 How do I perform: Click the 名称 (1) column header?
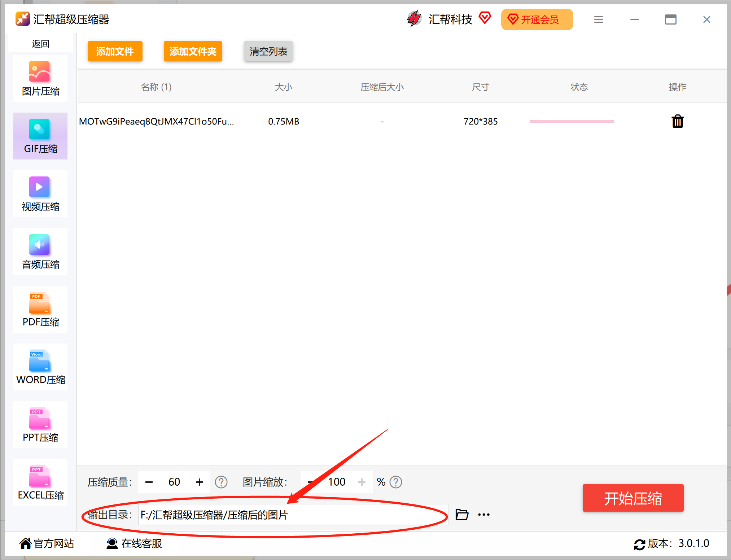click(x=156, y=87)
